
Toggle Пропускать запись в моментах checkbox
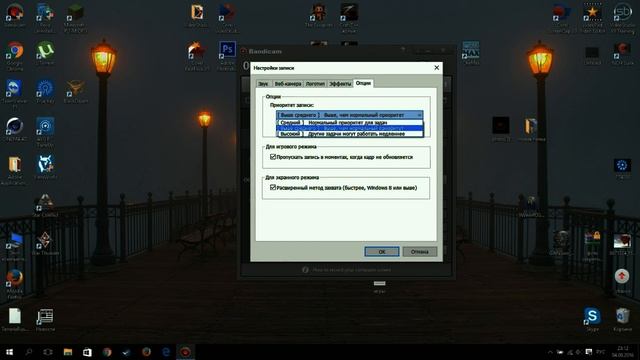click(273, 157)
